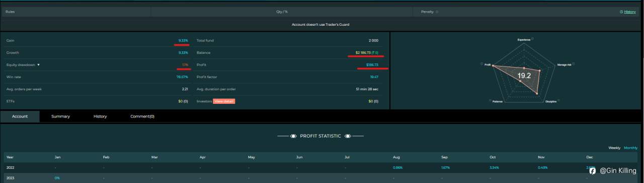Click the Aug month column header

[x=396, y=157]
